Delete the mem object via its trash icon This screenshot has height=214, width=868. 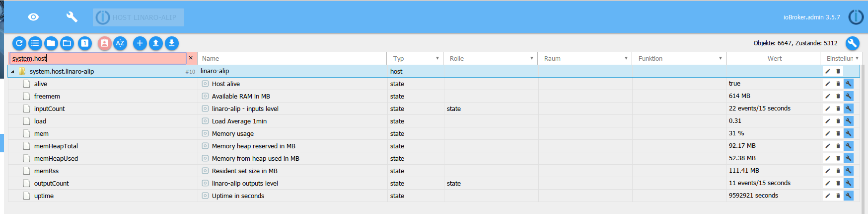[838, 133]
